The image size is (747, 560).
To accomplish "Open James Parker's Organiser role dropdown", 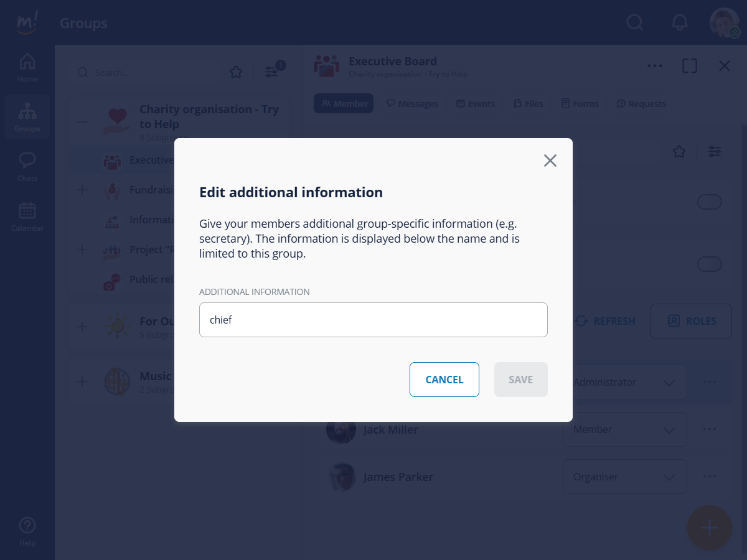I will click(x=625, y=477).
